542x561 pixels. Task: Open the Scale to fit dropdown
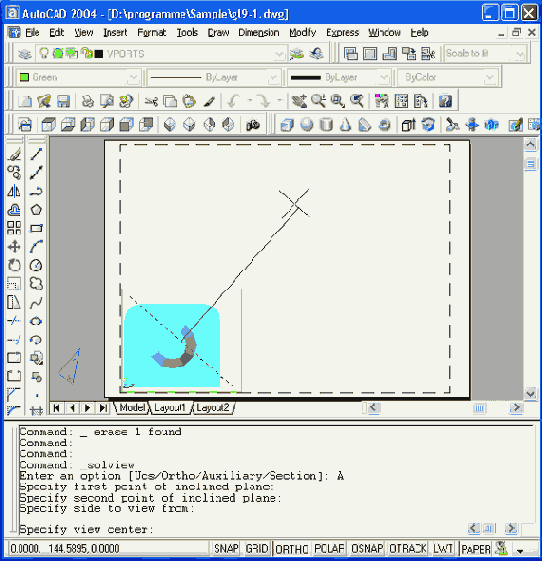pyautogui.click(x=520, y=54)
